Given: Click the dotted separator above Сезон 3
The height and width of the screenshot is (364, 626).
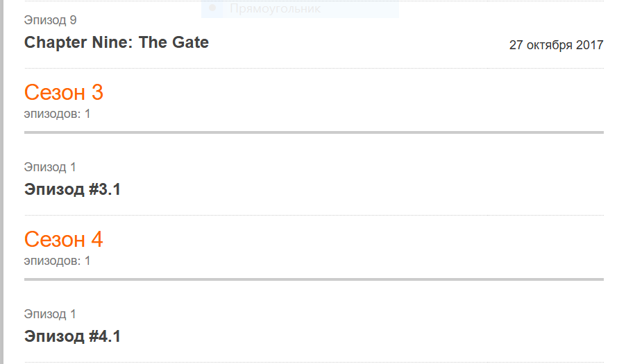Looking at the screenshot, I should [x=314, y=68].
